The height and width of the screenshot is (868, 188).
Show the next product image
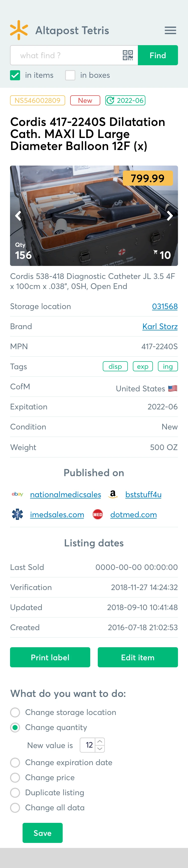click(170, 216)
